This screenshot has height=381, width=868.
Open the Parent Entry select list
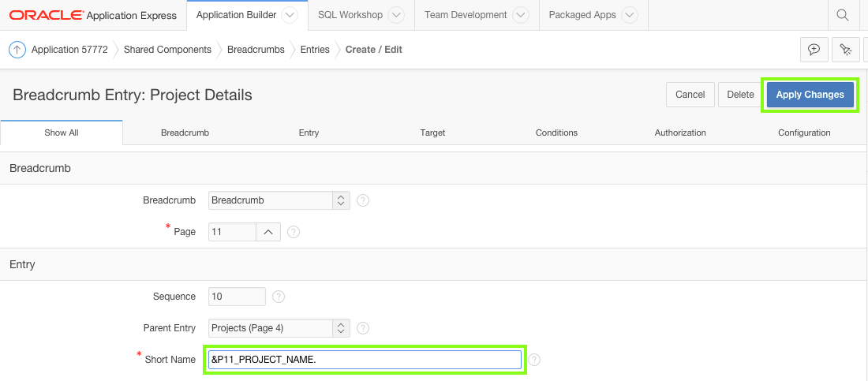pos(279,328)
